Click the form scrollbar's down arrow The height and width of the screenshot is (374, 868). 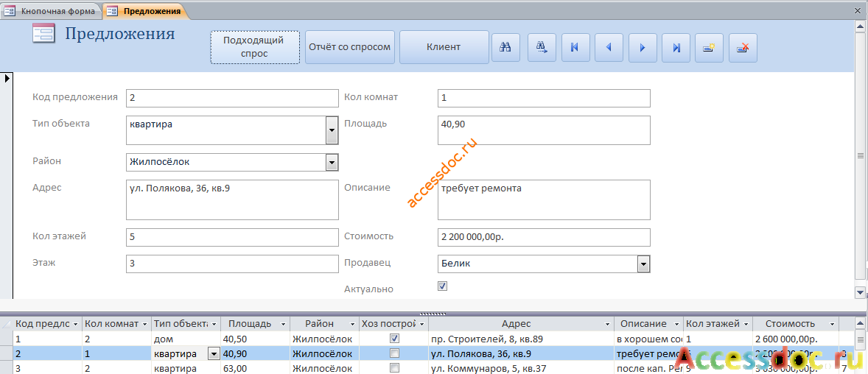(861, 292)
